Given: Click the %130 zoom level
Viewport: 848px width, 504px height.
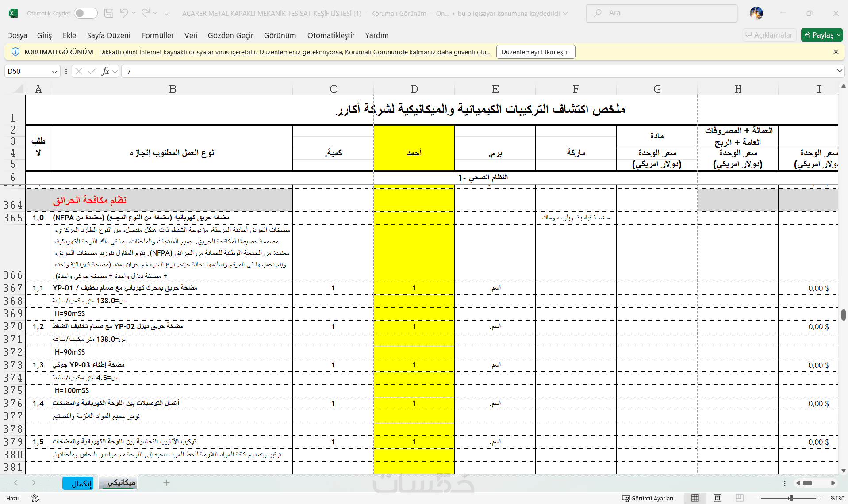Looking at the screenshot, I should [x=837, y=498].
